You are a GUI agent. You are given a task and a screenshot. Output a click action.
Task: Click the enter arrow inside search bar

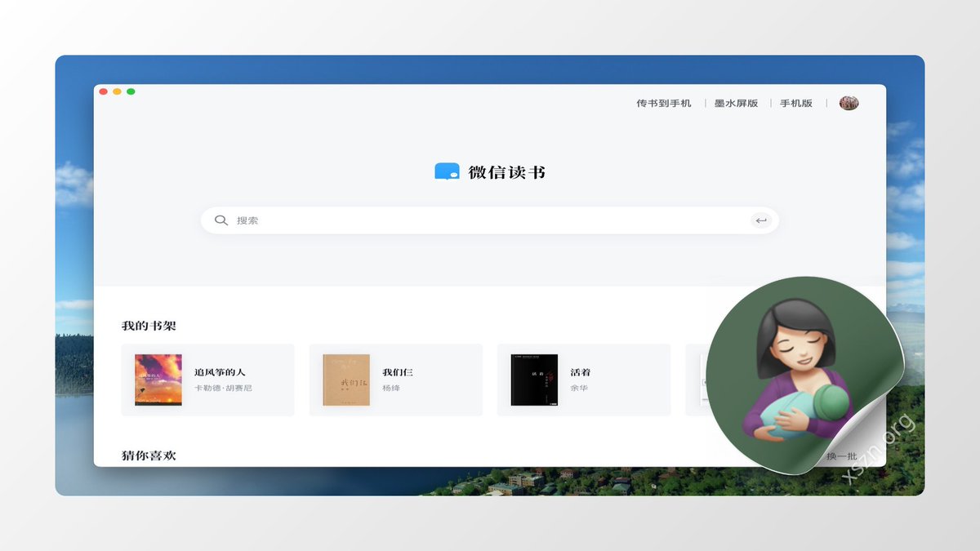pyautogui.click(x=760, y=220)
